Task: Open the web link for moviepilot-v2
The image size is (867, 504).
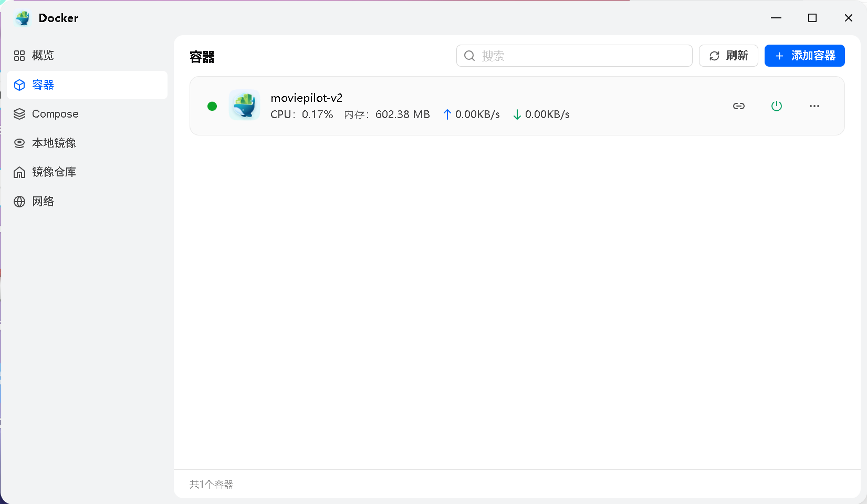Action: click(739, 106)
